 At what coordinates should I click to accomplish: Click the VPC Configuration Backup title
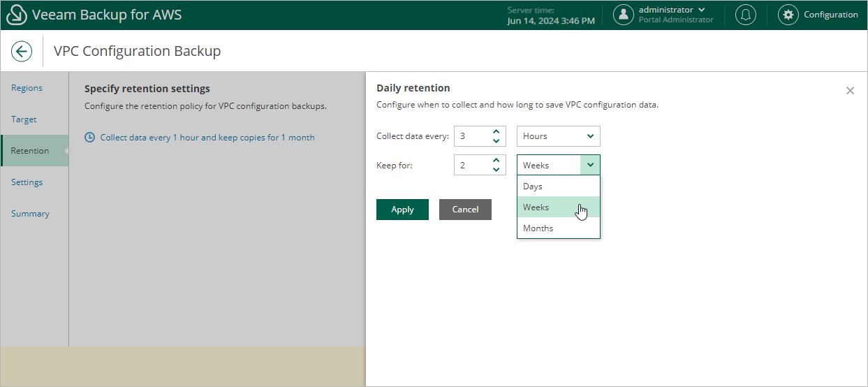pos(138,51)
